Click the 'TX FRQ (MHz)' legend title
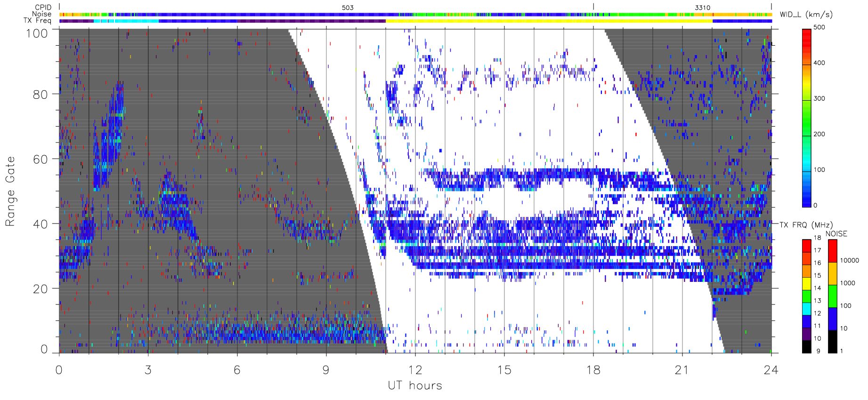868x400 pixels. pos(806,225)
